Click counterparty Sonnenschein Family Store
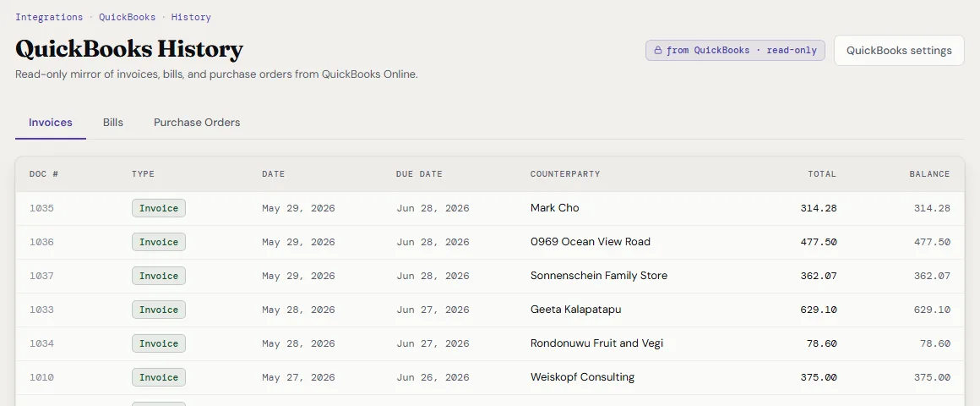Image resolution: width=980 pixels, height=406 pixels. [599, 275]
